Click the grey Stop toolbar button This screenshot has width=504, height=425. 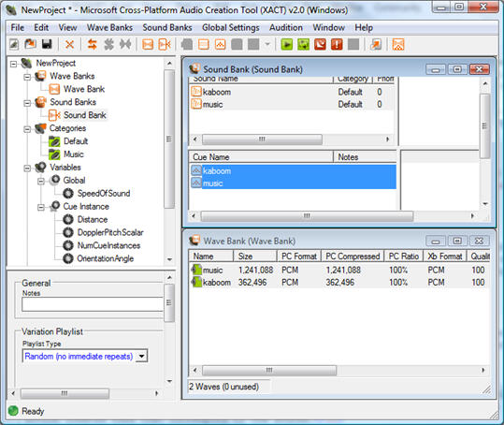point(353,44)
